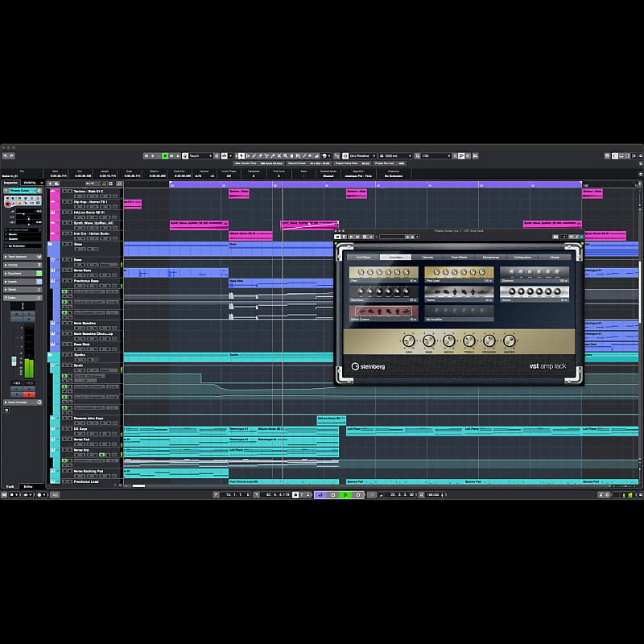644x644 pixels.
Task: Click the track search magnifier icon
Action: point(119,184)
